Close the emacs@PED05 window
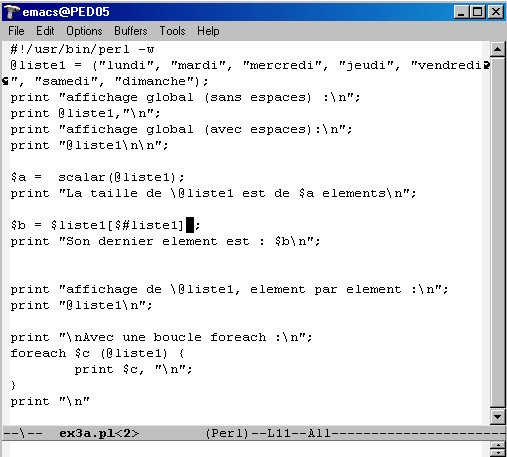The height and width of the screenshot is (457, 507). pos(496,12)
